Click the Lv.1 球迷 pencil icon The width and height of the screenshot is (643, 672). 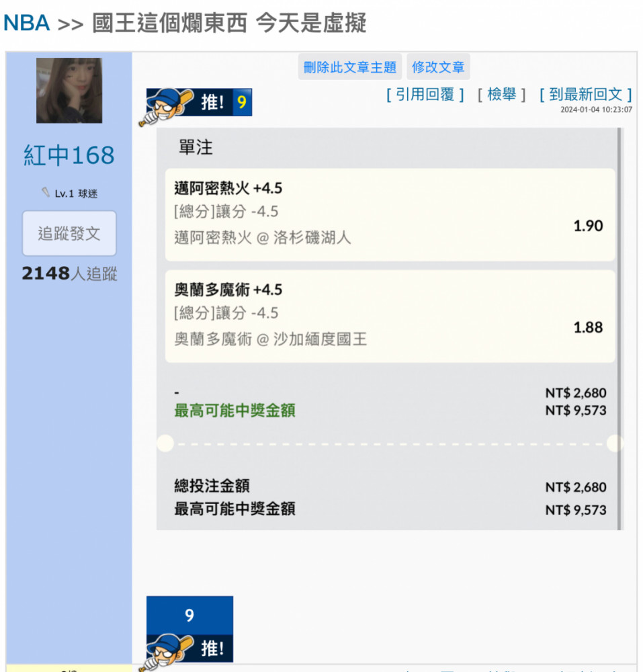(x=46, y=192)
